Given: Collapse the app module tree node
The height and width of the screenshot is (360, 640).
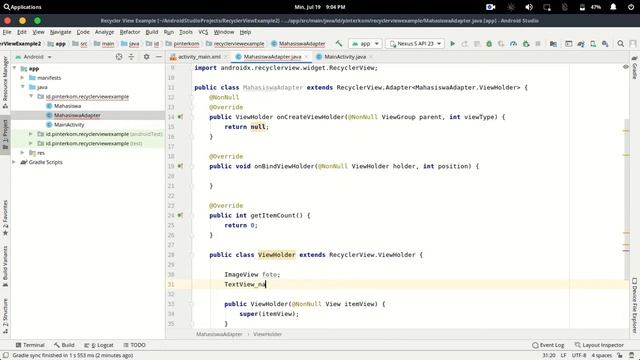Looking at the screenshot, I should coord(15,68).
